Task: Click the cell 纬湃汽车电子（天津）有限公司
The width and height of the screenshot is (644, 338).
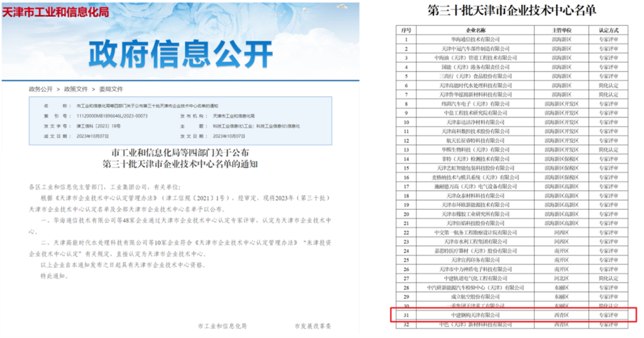Action: (475, 104)
